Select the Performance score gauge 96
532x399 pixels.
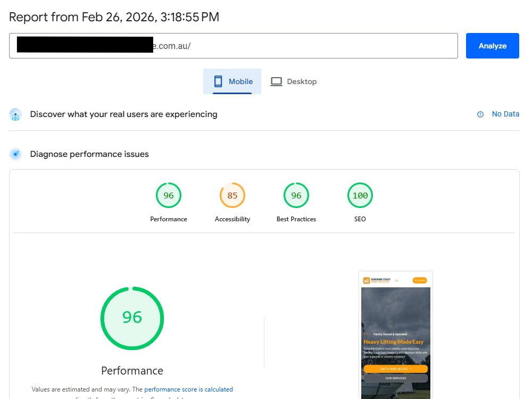coord(169,195)
